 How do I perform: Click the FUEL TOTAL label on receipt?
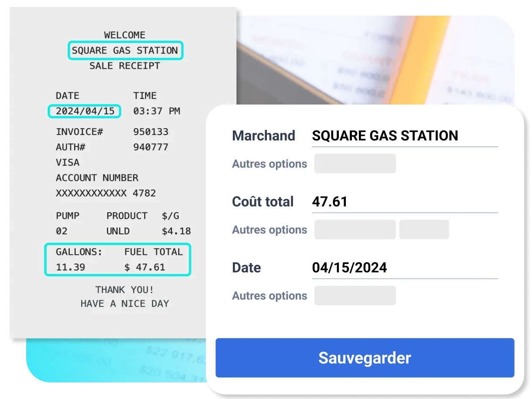point(153,252)
